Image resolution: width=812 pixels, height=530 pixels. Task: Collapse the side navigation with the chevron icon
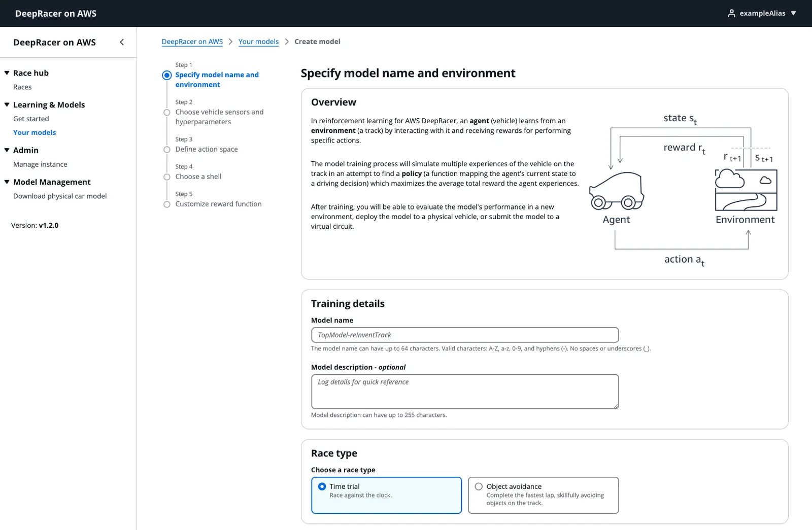(x=122, y=42)
